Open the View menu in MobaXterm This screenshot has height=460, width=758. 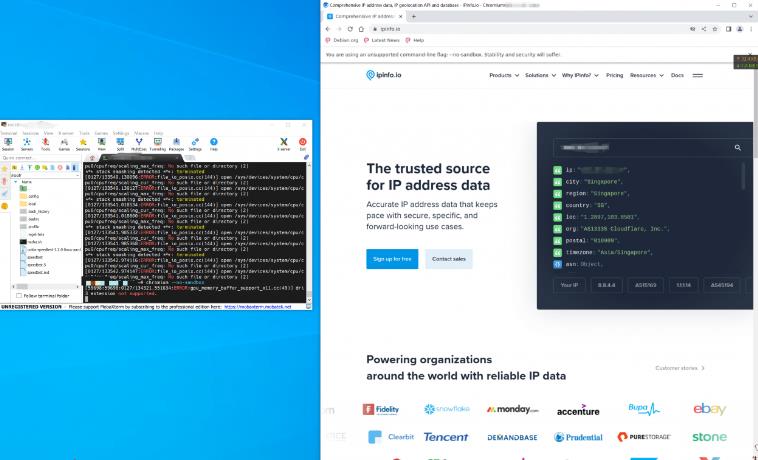(48, 133)
